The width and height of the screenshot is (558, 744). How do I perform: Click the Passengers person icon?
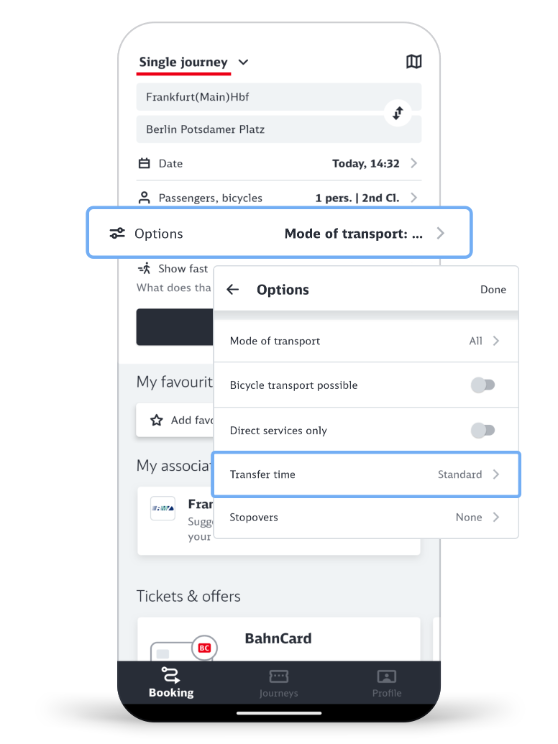(144, 197)
